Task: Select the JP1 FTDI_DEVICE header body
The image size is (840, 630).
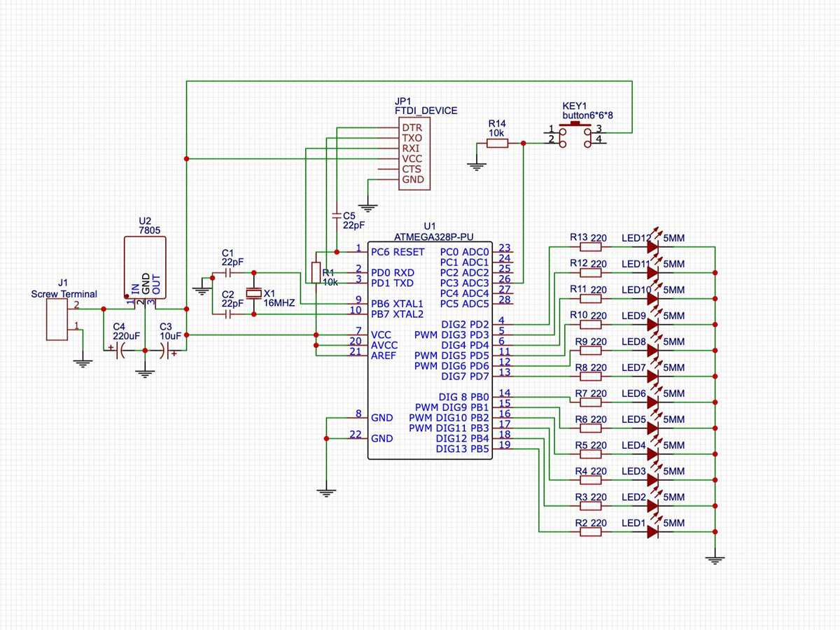Action: (414, 154)
